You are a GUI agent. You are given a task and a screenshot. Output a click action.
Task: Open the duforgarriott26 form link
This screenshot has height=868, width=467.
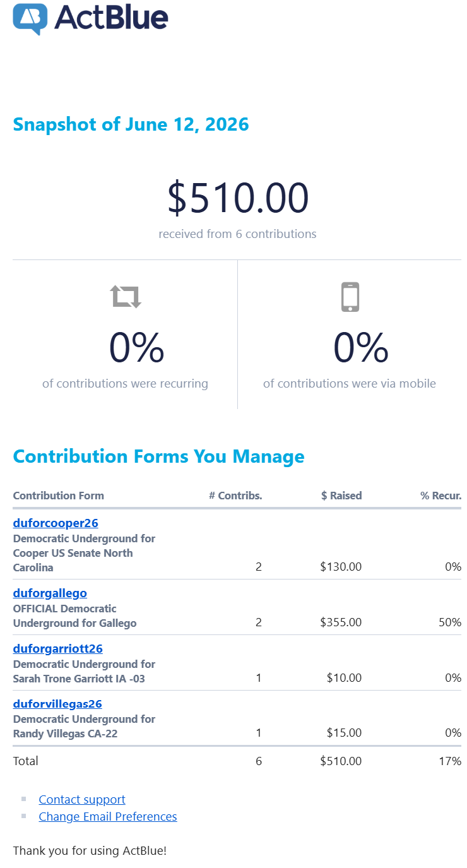(x=58, y=649)
